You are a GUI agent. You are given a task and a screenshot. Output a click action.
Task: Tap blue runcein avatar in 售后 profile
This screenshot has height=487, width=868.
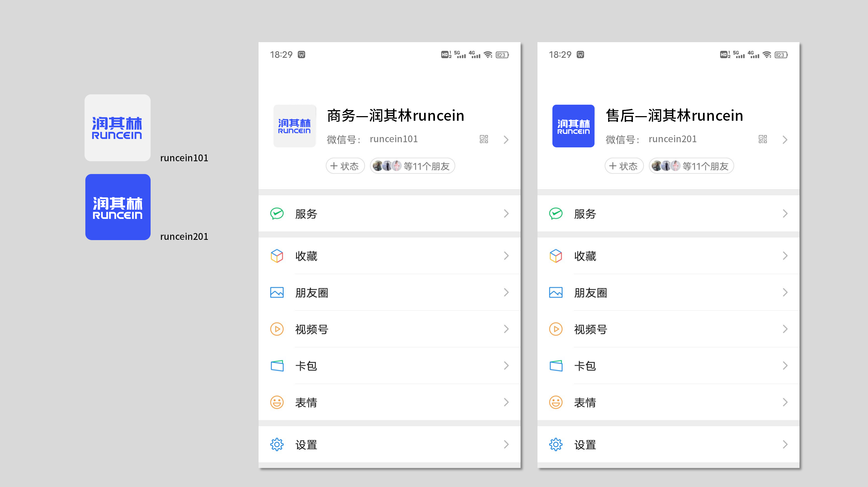(x=574, y=126)
